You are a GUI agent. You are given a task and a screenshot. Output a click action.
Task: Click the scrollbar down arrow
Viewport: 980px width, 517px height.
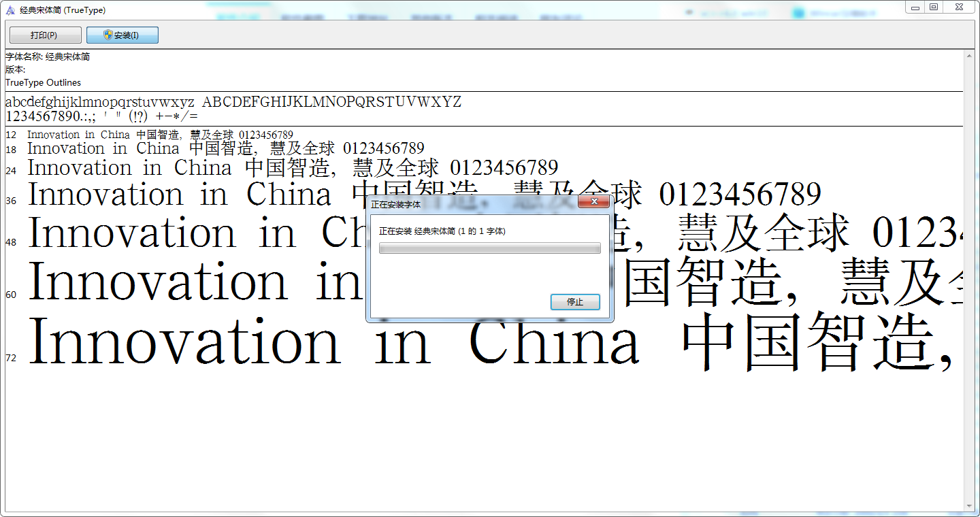point(969,505)
